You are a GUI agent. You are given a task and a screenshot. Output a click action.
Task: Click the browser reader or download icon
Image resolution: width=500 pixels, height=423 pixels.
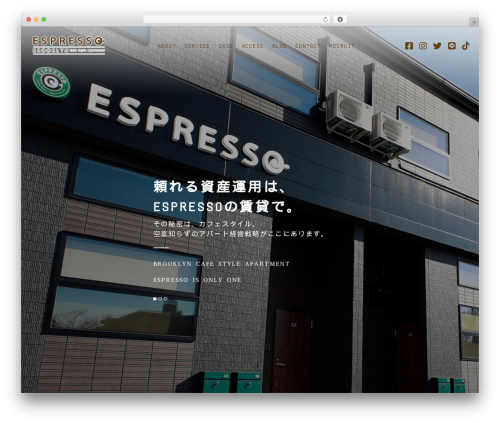tap(340, 19)
